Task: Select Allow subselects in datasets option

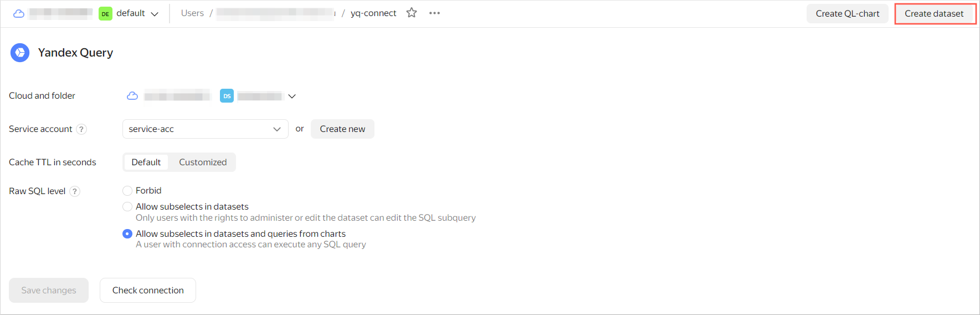Action: (127, 207)
